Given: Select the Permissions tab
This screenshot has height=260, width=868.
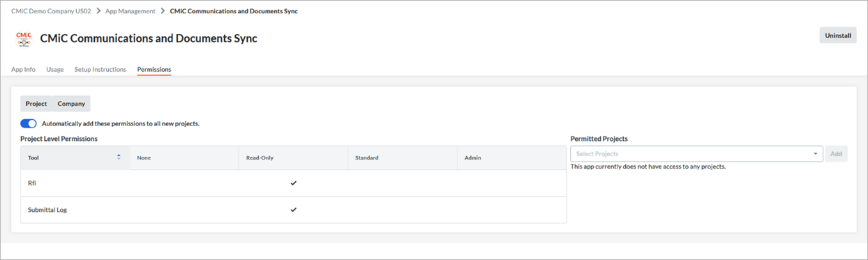Looking at the screenshot, I should pyautogui.click(x=154, y=69).
